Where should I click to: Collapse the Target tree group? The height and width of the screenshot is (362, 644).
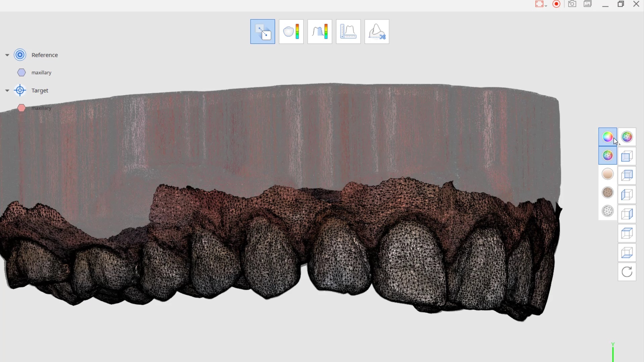point(7,90)
